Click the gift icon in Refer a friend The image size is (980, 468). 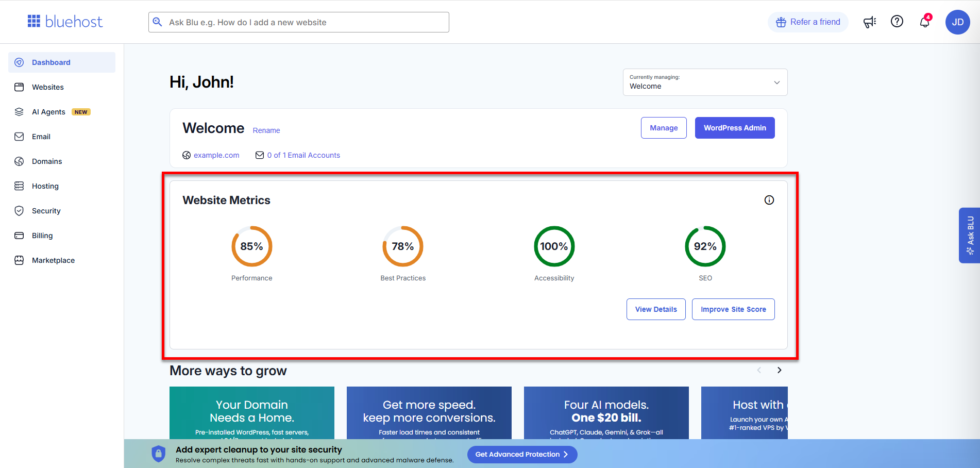click(x=781, y=22)
